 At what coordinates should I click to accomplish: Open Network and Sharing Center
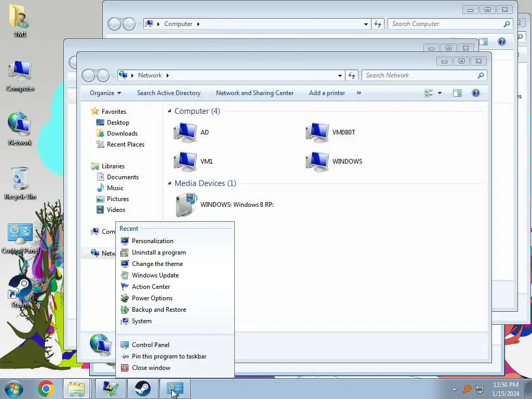[255, 93]
